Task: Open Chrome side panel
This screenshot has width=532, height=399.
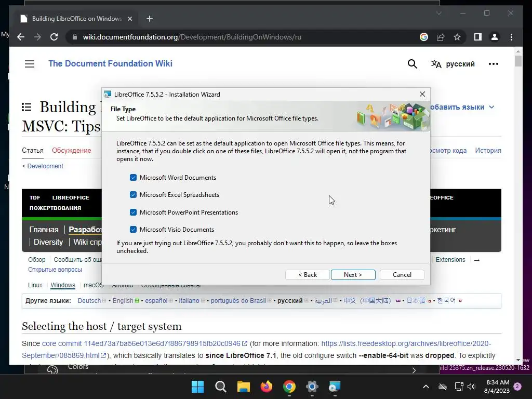Action: click(x=478, y=37)
